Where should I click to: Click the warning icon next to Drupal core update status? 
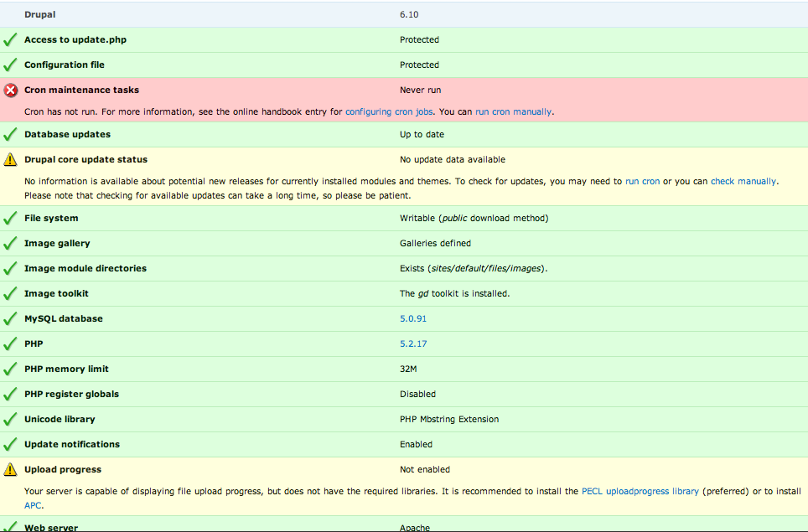(10, 159)
